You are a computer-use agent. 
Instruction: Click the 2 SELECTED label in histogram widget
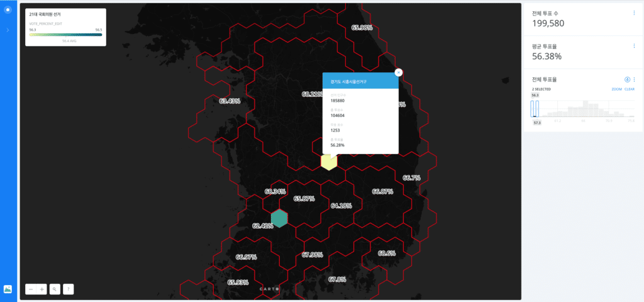[541, 89]
